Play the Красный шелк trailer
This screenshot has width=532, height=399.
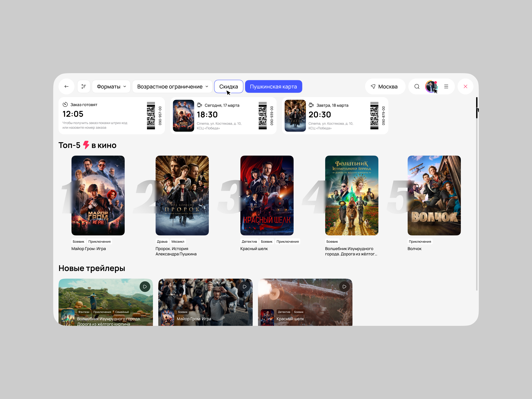(x=344, y=287)
